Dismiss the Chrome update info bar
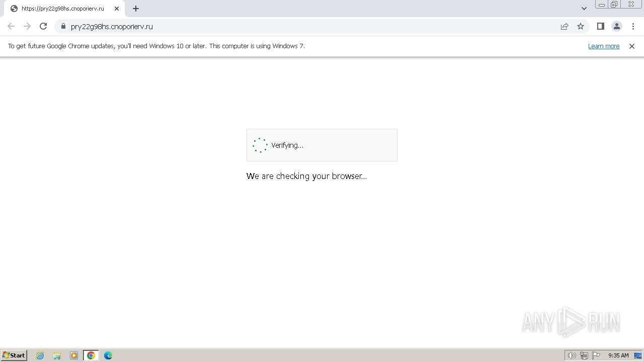The width and height of the screenshot is (644, 362). click(632, 46)
